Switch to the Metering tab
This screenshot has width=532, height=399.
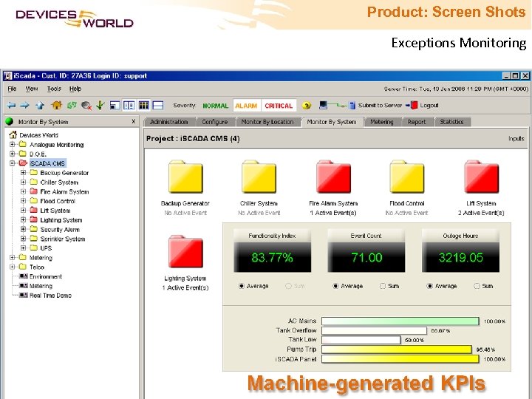(x=382, y=122)
